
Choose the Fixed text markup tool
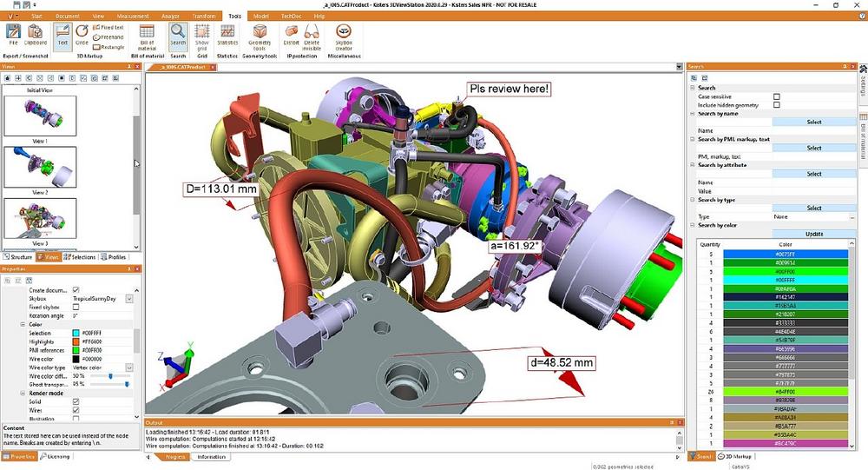[x=108, y=27]
